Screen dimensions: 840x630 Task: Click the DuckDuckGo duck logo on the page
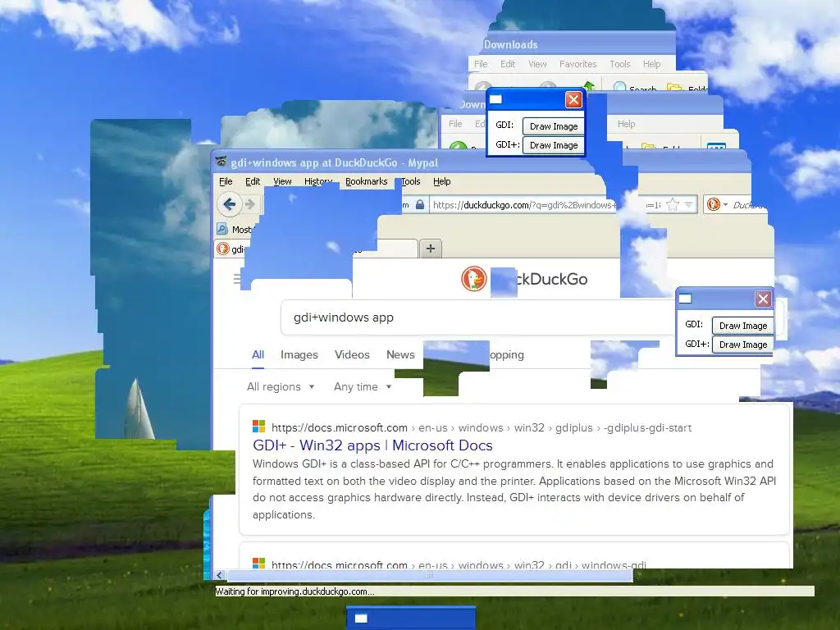coord(473,279)
